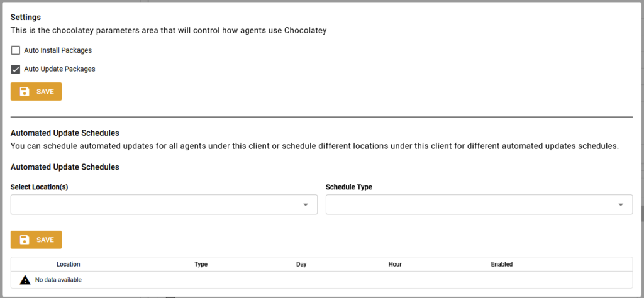
Task: Save the automated update schedule
Action: click(36, 240)
